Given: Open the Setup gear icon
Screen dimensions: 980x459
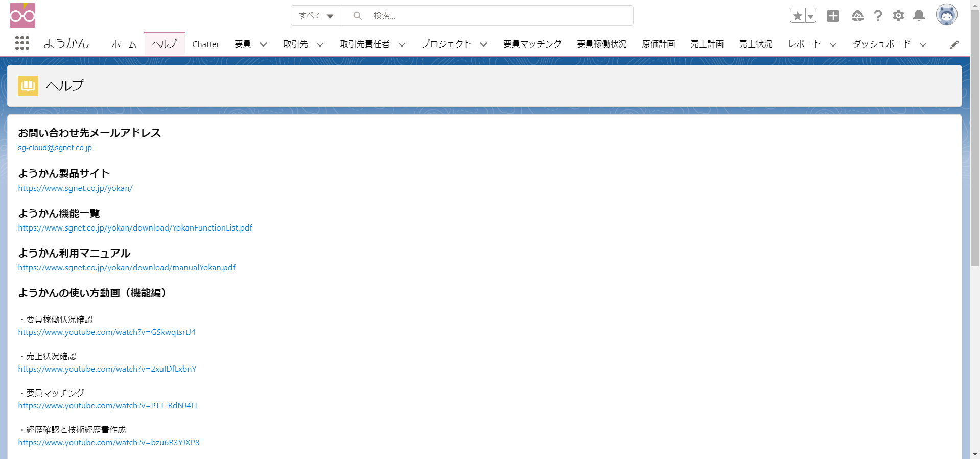Looking at the screenshot, I should point(898,16).
